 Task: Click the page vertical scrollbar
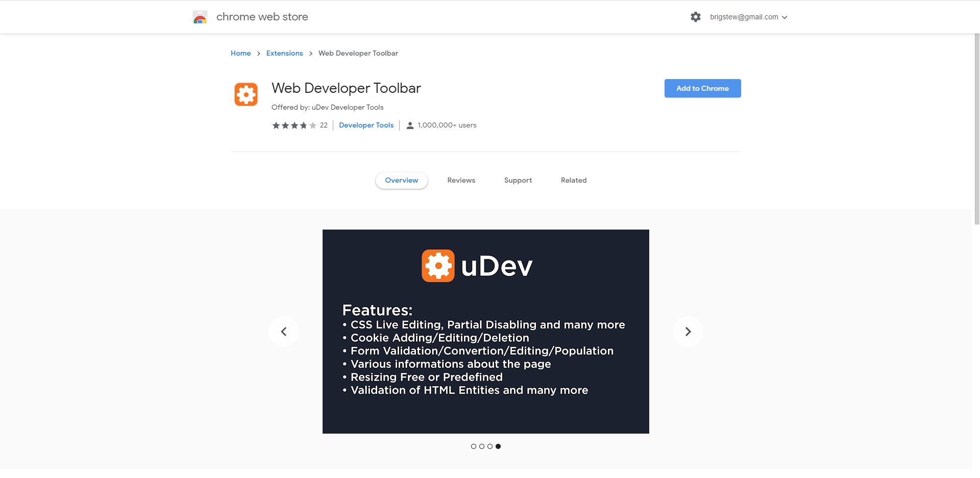coord(976,129)
